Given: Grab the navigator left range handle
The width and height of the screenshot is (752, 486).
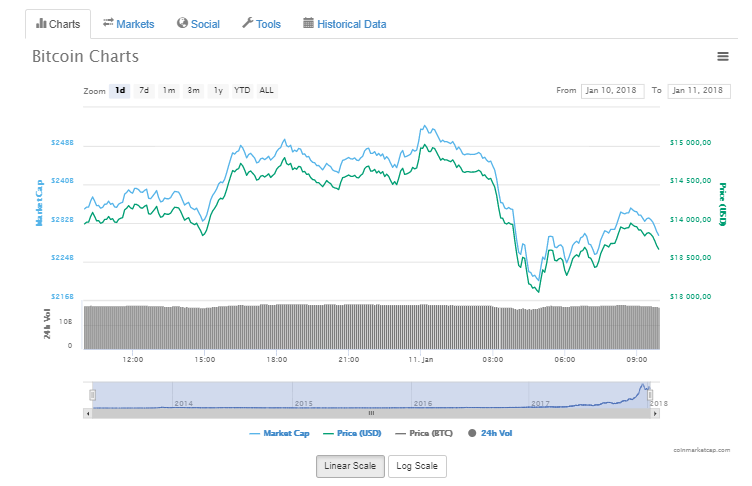Looking at the screenshot, I should [93, 395].
